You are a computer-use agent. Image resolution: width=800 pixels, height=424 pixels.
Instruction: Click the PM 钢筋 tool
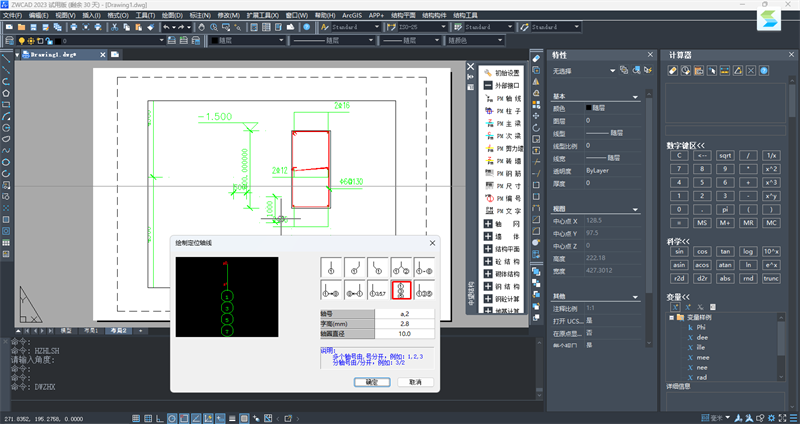click(507, 172)
